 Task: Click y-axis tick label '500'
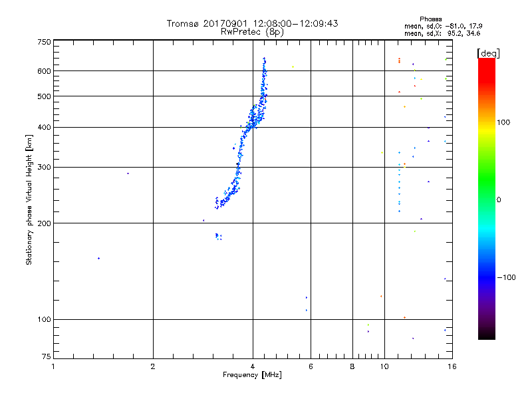coord(44,96)
